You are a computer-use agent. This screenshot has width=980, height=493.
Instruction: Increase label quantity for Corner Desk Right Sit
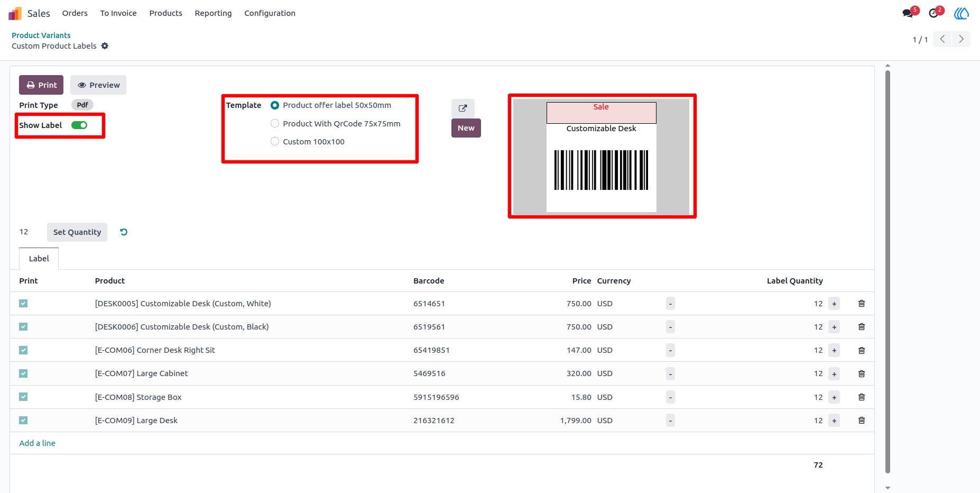pos(834,350)
